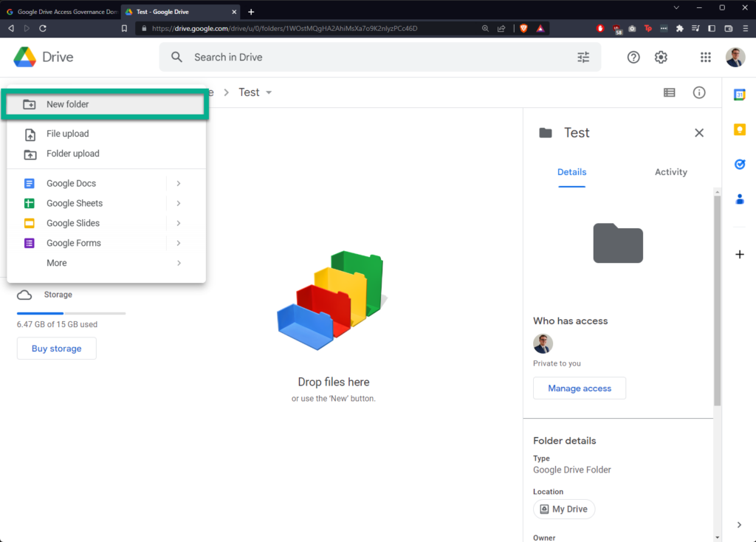756x542 pixels.
Task: Click the owner avatar under Who has access
Action: tap(543, 343)
